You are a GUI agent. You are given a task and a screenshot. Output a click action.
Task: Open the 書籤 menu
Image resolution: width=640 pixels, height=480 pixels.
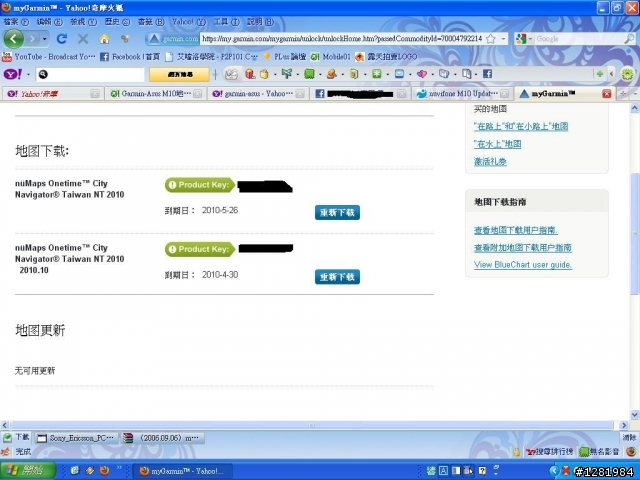click(x=151, y=22)
